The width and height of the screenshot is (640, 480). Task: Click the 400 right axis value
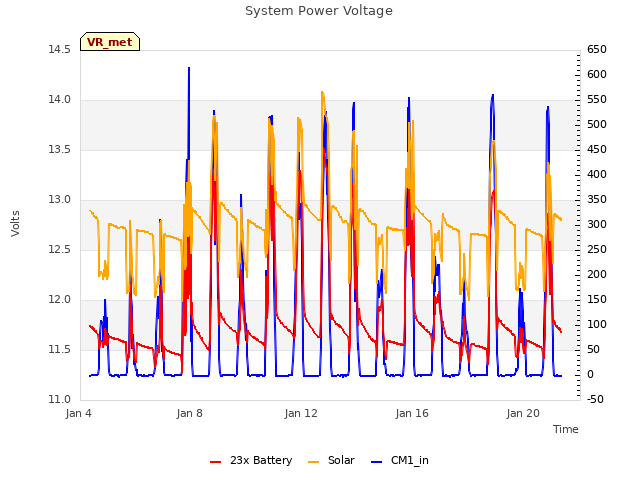pyautogui.click(x=597, y=174)
